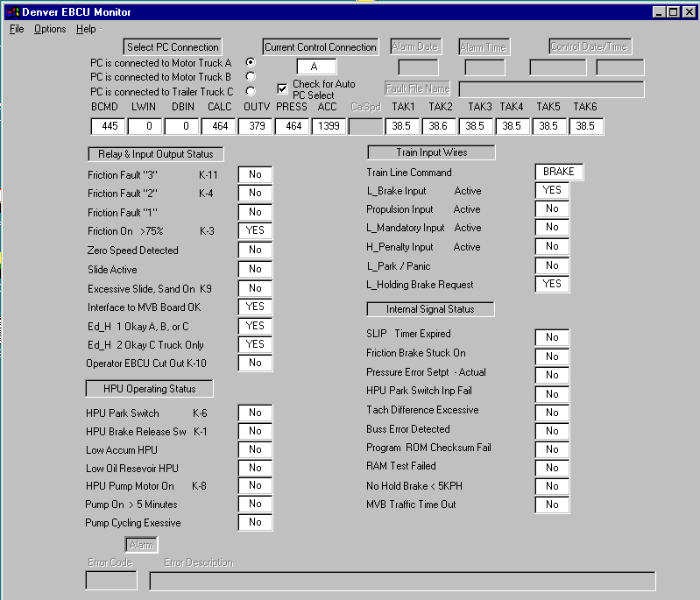
Task: Click the current connection field showing A
Action: [x=316, y=67]
